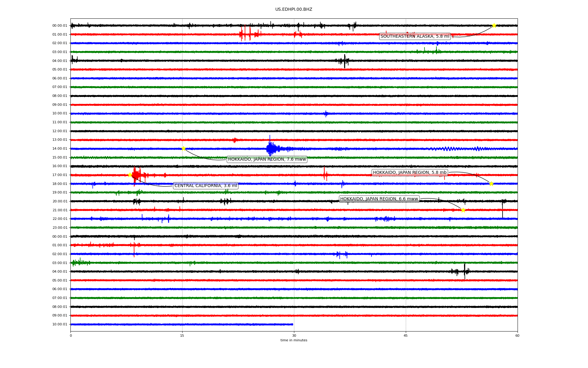Image resolution: width=588 pixels, height=368 pixels.
Task: Click the star marker on the 18:00:01 trace
Action: click(x=491, y=184)
